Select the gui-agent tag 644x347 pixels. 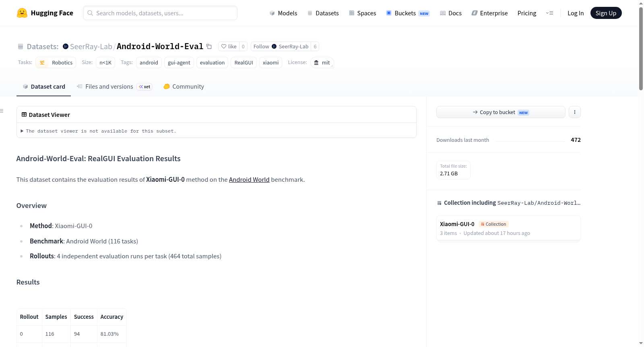pyautogui.click(x=179, y=62)
